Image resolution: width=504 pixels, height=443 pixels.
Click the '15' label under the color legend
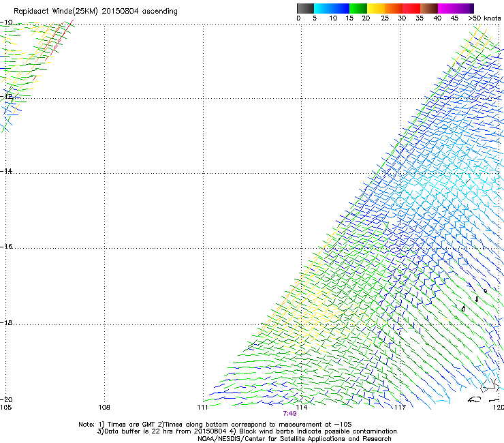click(x=349, y=18)
